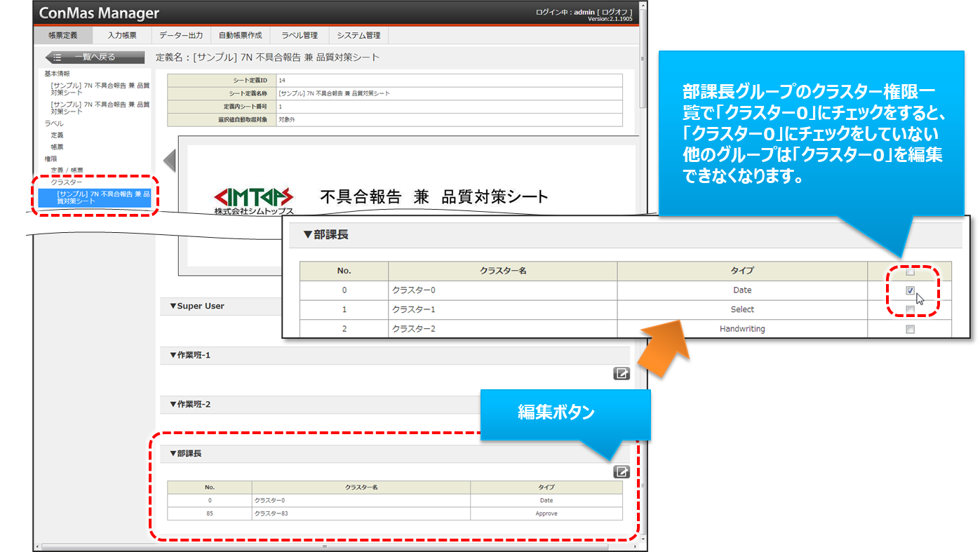
Task: Select the データー出力 tab
Action: pos(180,35)
